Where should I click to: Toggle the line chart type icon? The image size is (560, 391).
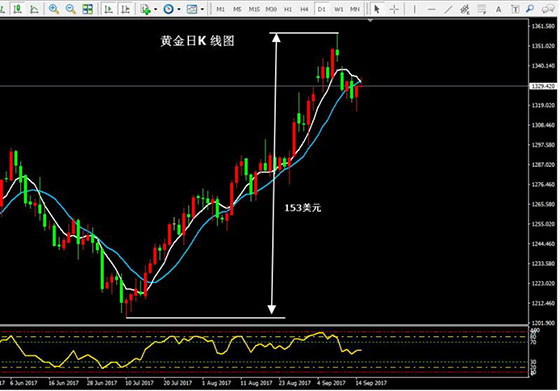[34, 9]
